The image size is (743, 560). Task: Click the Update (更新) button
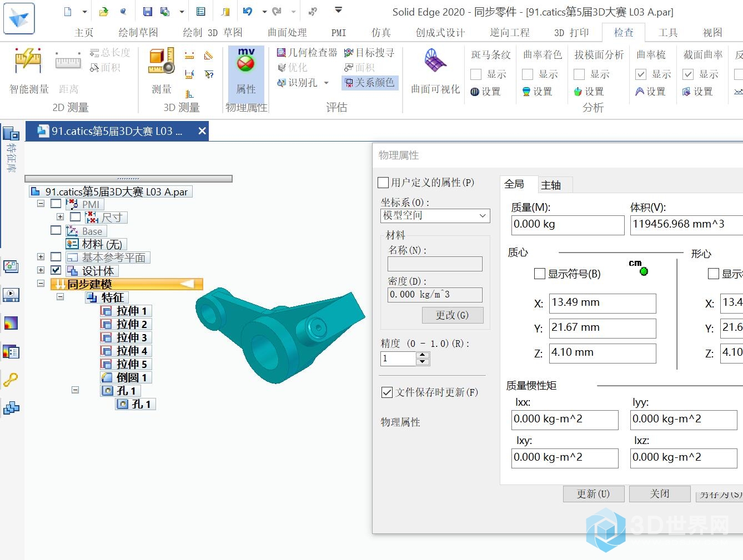(594, 494)
